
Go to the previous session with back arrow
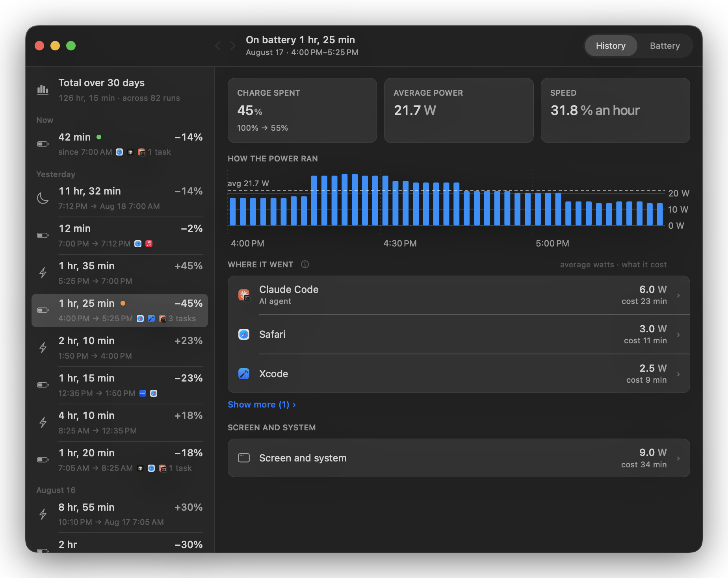[218, 46]
